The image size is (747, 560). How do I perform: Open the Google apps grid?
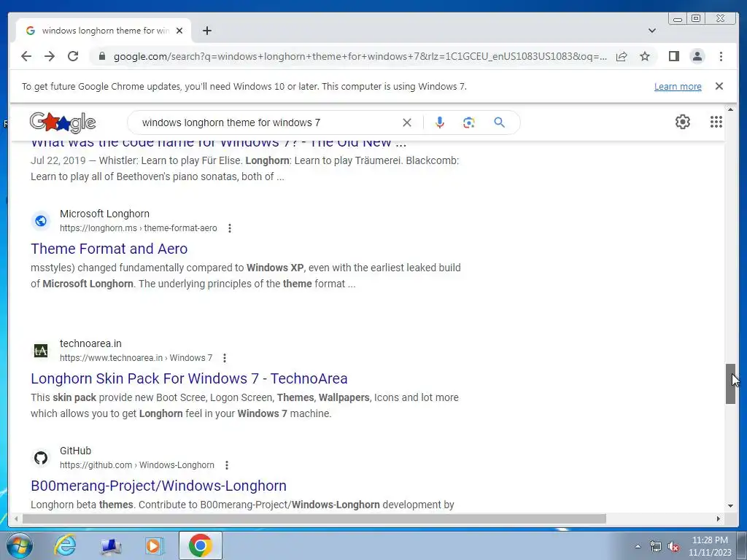click(x=716, y=122)
